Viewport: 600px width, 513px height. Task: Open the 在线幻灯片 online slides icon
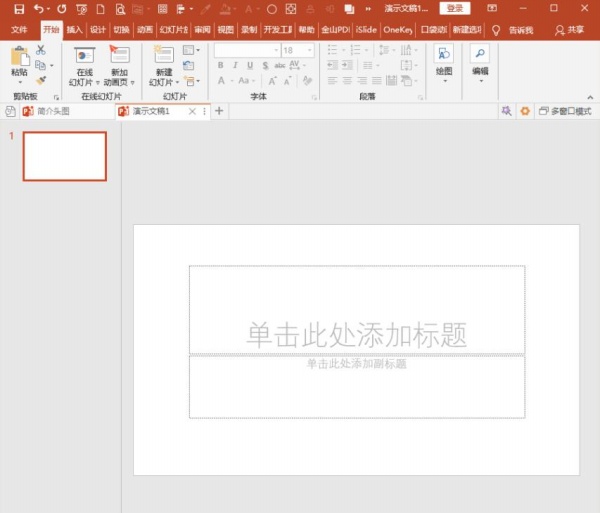click(x=85, y=56)
